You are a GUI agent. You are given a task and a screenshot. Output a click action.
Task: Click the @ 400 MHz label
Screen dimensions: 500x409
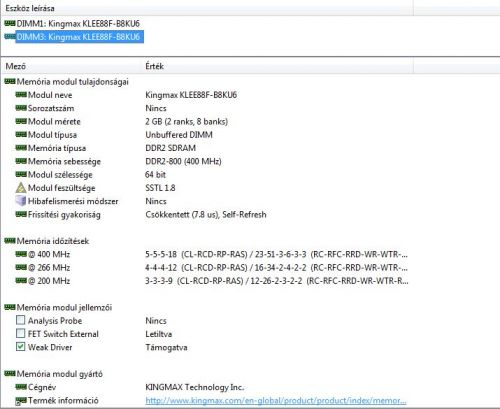pyautogui.click(x=49, y=254)
